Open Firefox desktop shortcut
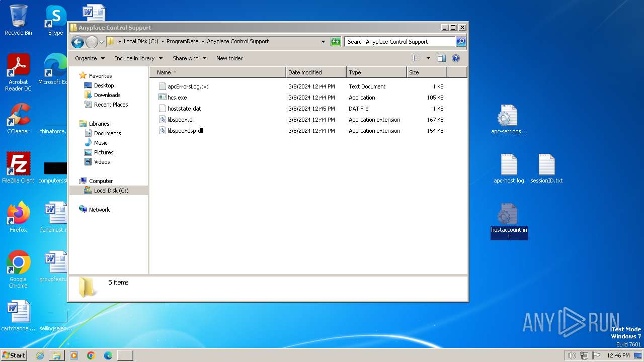Image resolution: width=644 pixels, height=362 pixels. tap(18, 217)
